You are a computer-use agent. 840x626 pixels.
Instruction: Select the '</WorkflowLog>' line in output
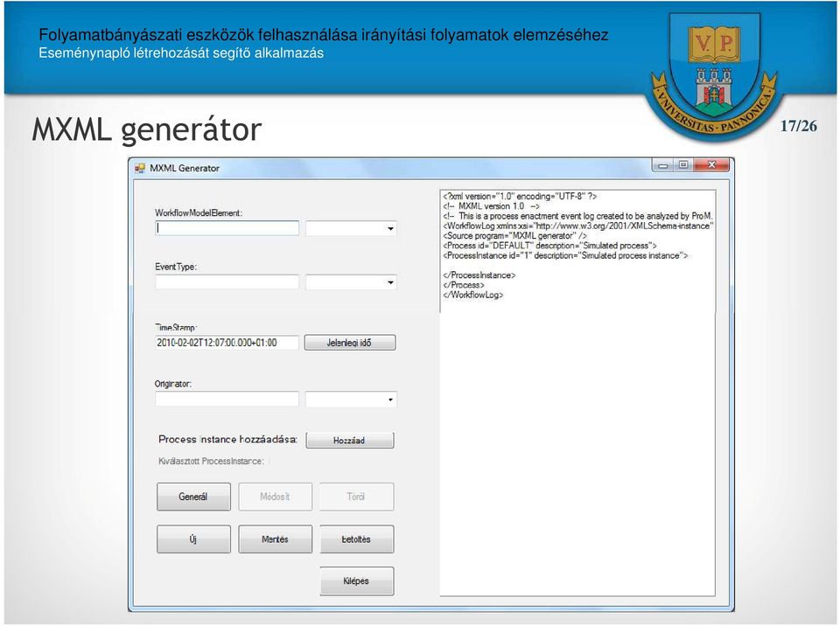pyautogui.click(x=473, y=295)
